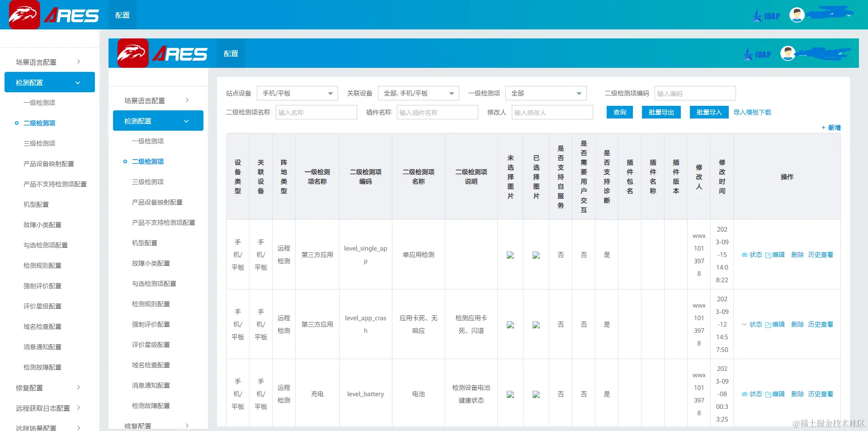Screen dimensions: 868x431
Task: Expand 修复配置 in the outer sidebar
Action: click(x=50, y=388)
